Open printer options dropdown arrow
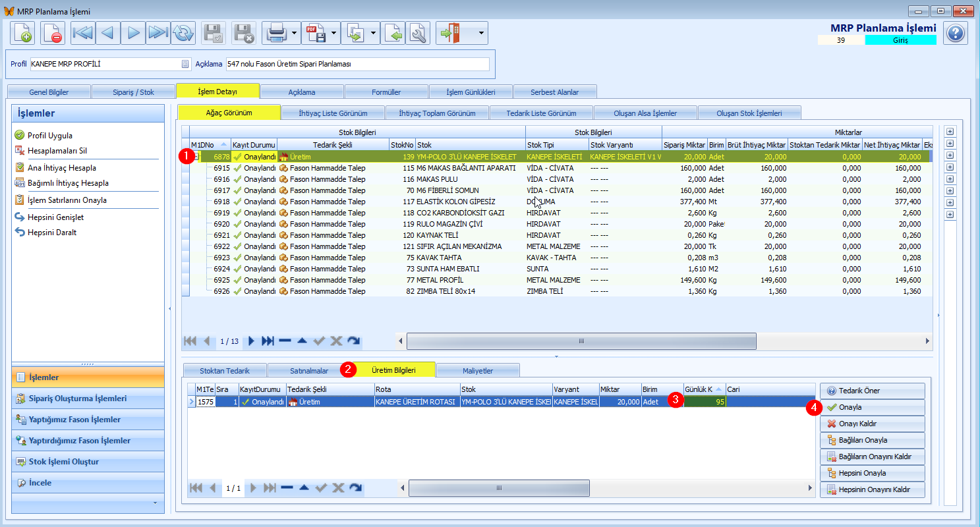 [294, 32]
